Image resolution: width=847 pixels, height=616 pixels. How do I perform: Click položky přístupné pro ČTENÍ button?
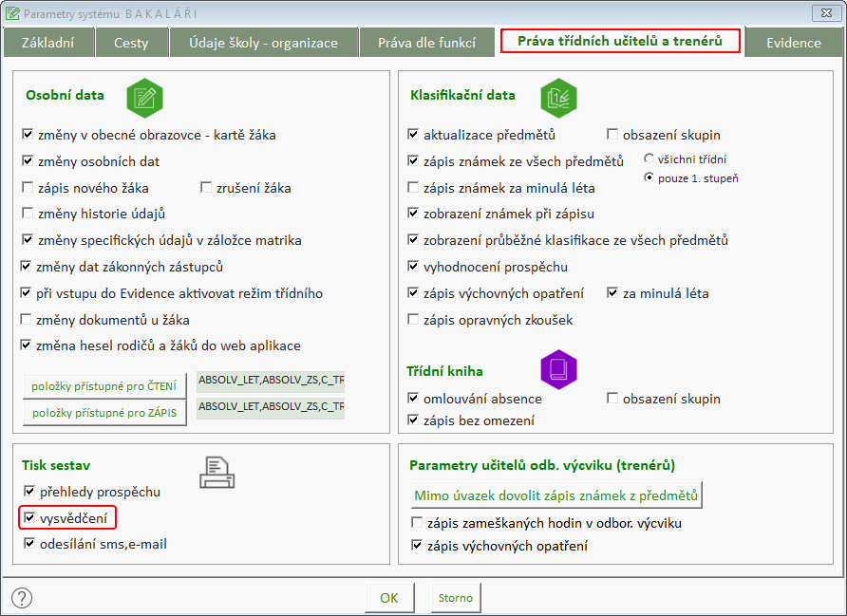click(104, 386)
